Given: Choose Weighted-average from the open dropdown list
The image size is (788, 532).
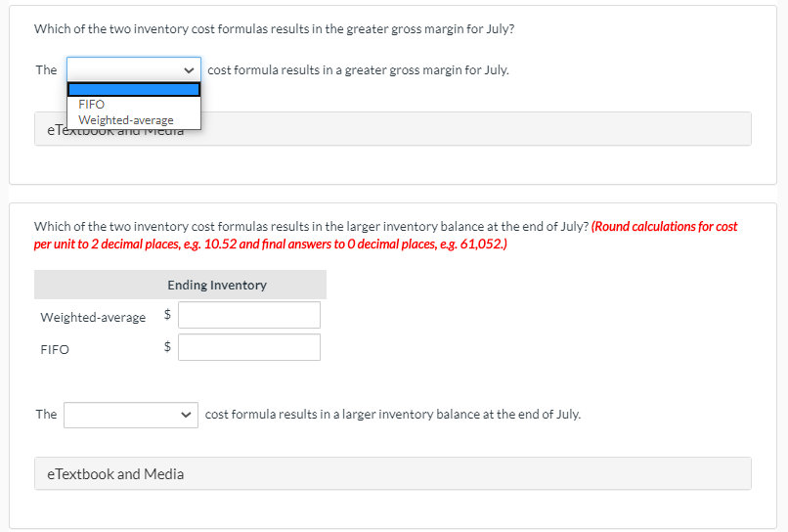Looking at the screenshot, I should coord(125,120).
